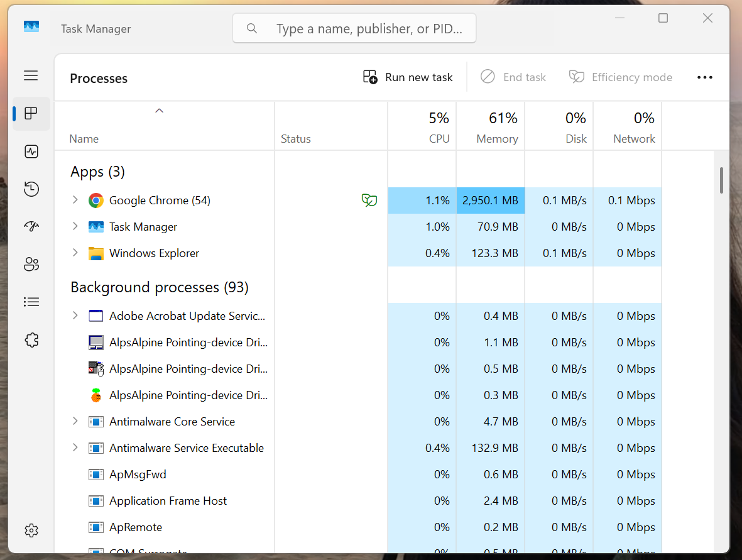Click the vertical scrollbar thumb
The image size is (742, 560).
[722, 180]
